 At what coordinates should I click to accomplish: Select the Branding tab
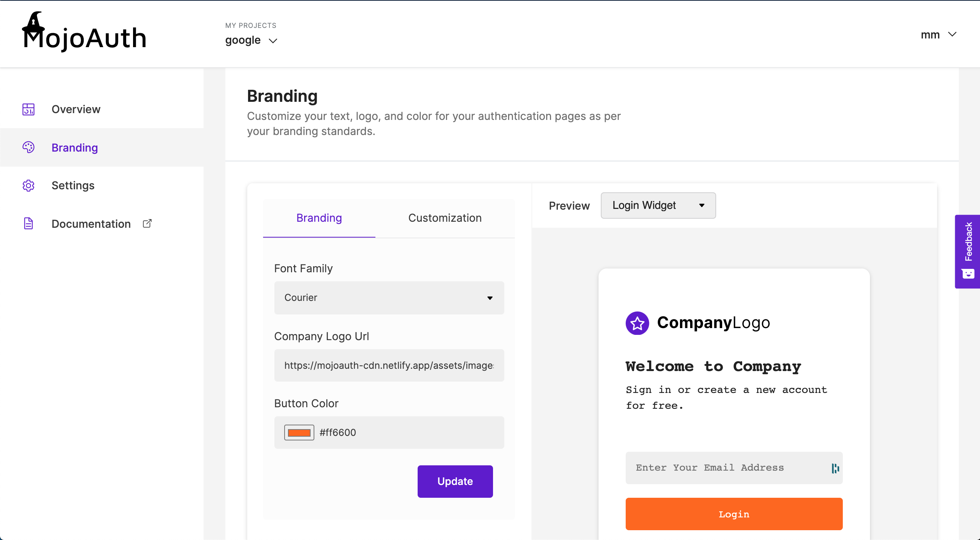(319, 218)
